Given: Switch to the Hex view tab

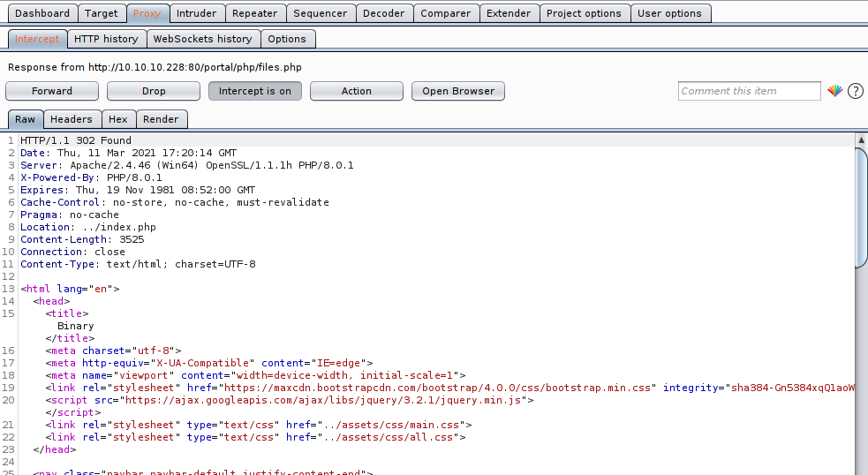Looking at the screenshot, I should click(118, 119).
